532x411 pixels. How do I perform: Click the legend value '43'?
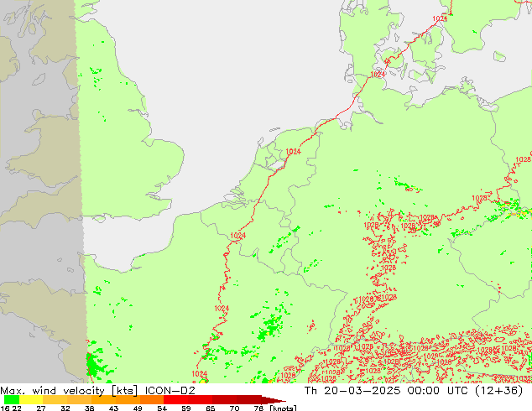click(x=113, y=408)
